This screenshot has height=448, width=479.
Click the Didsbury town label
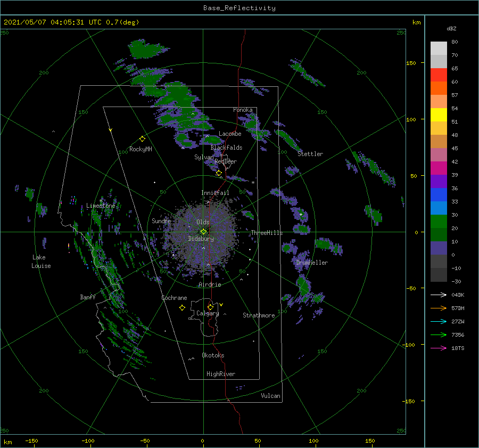[201, 239]
